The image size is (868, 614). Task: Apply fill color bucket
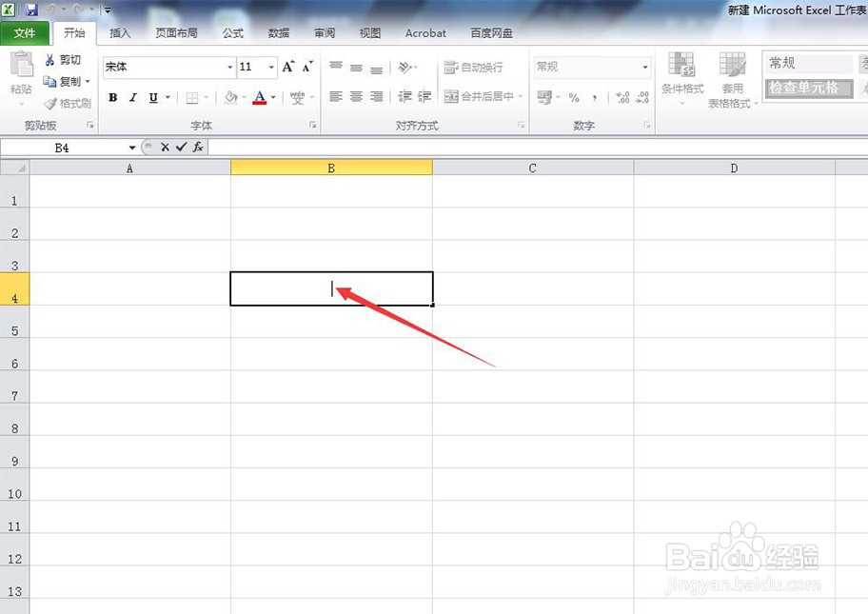point(231,97)
